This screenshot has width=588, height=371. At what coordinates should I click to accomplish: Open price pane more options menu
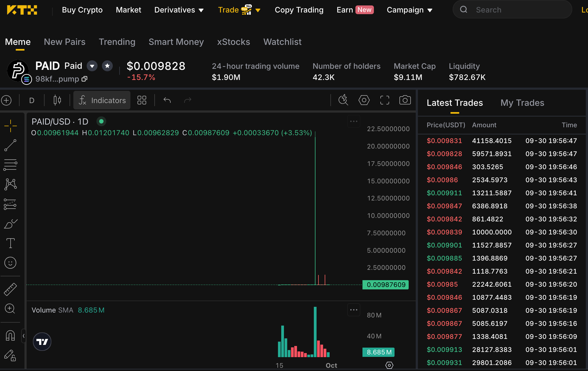tap(354, 121)
